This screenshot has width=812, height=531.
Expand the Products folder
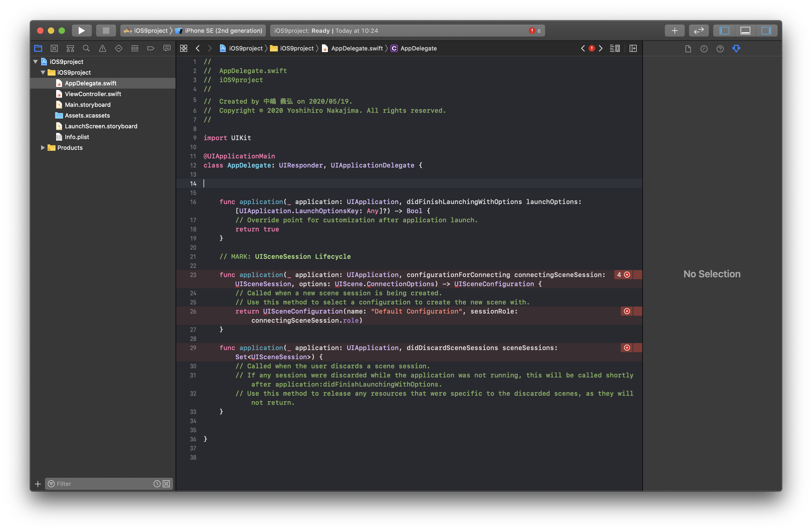43,148
